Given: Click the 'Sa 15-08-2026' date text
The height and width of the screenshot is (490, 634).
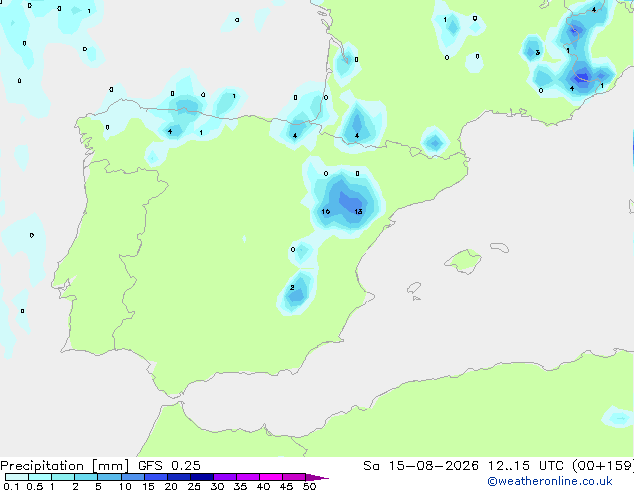Looking at the screenshot, I should pos(421,466).
